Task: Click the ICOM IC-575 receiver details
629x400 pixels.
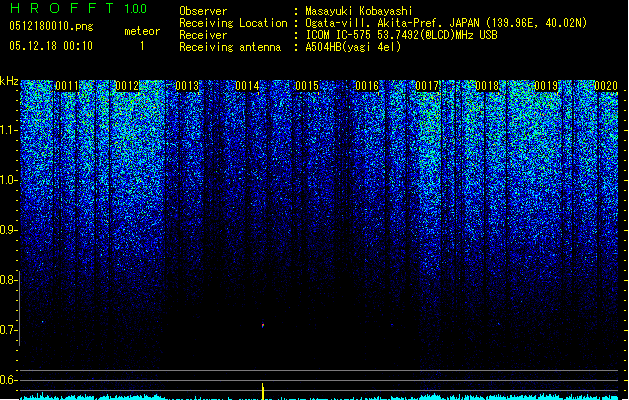Action: [x=402, y=35]
